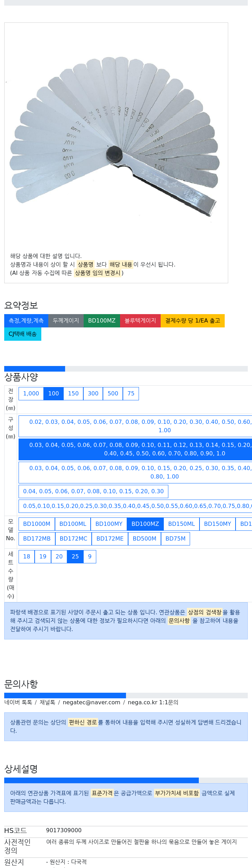
Task: Select model BD100ML
Action: coord(73,524)
